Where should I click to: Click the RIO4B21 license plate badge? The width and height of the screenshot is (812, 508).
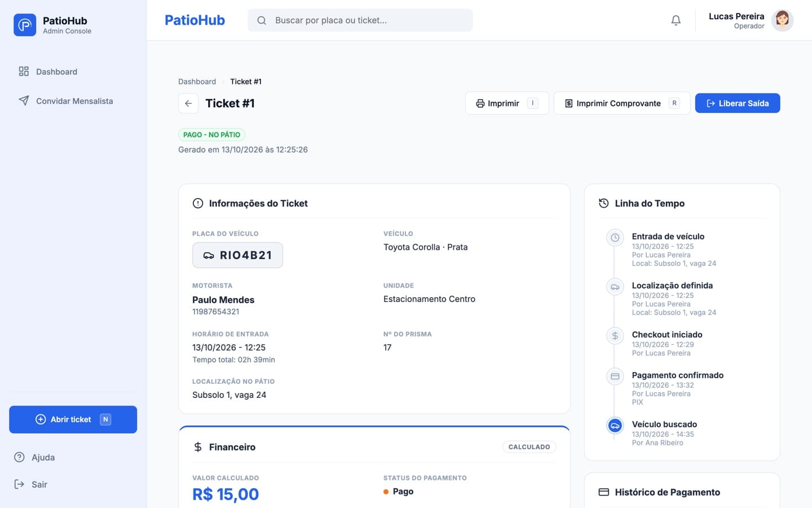[x=237, y=255]
